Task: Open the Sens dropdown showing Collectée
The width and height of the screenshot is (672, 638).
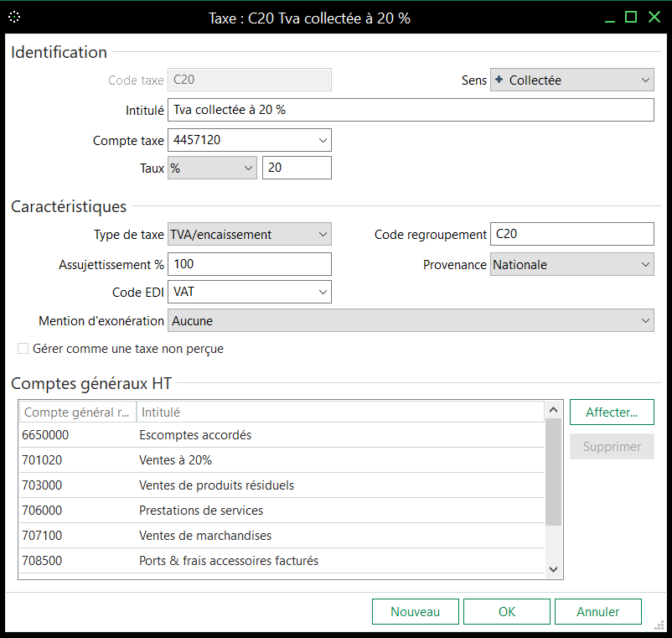Action: coord(571,80)
